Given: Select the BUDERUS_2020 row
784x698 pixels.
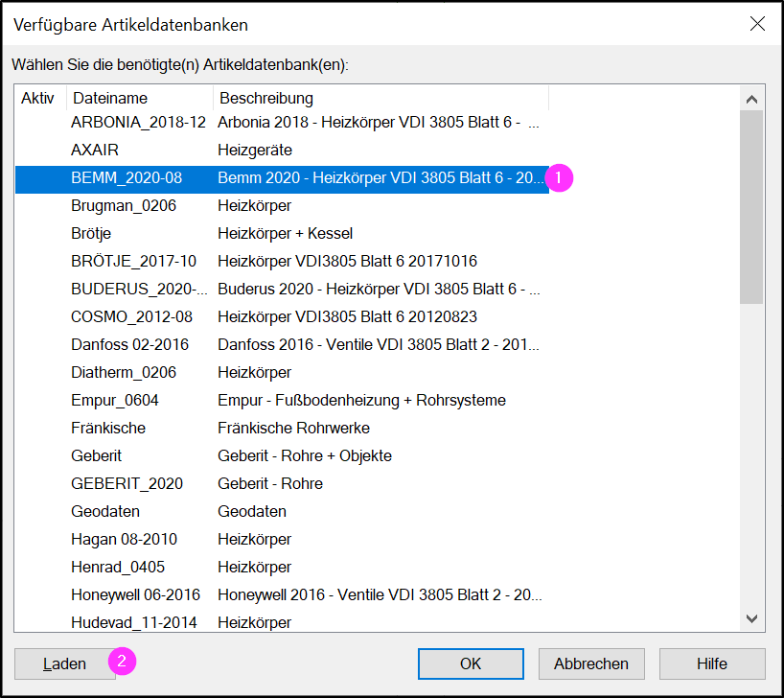Looking at the screenshot, I should (x=282, y=289).
